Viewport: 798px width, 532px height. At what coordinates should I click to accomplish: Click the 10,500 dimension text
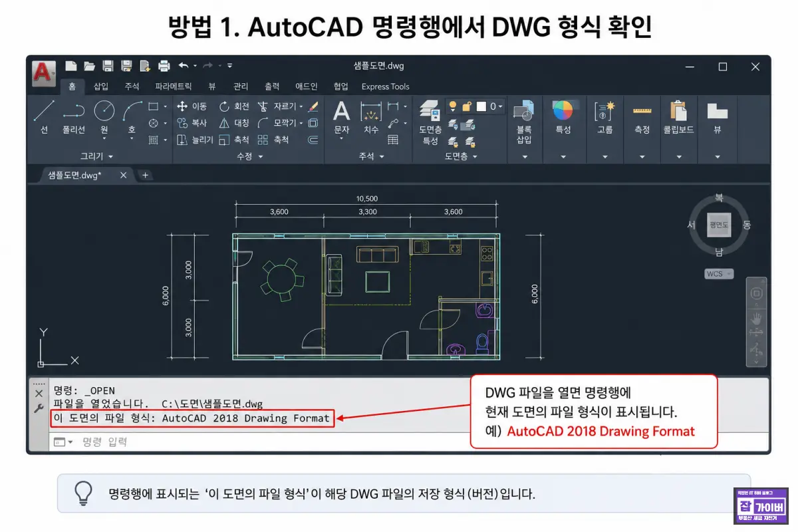(x=366, y=199)
